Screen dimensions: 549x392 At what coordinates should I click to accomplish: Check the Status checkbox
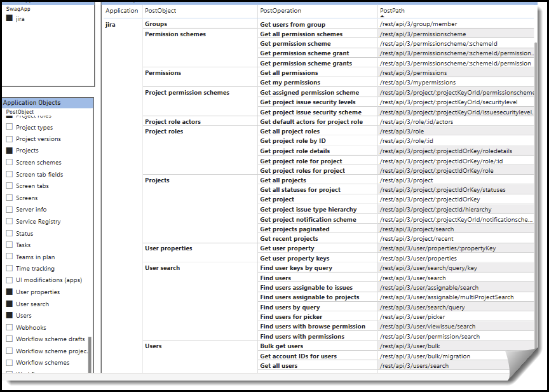tap(10, 233)
